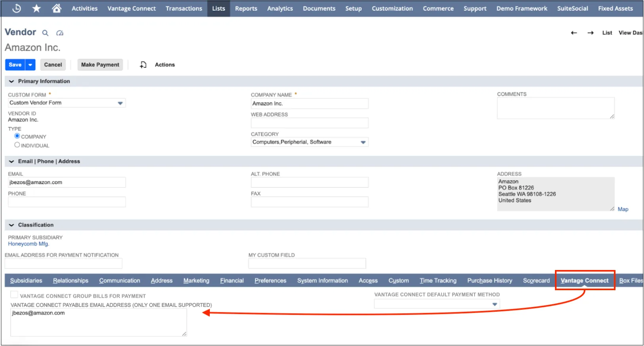Open the Activities menu
Image resolution: width=644 pixels, height=346 pixels.
[x=84, y=8]
